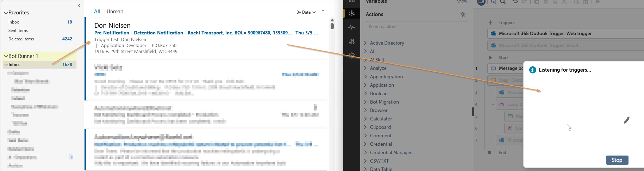Expand the Application actions group

(365, 85)
